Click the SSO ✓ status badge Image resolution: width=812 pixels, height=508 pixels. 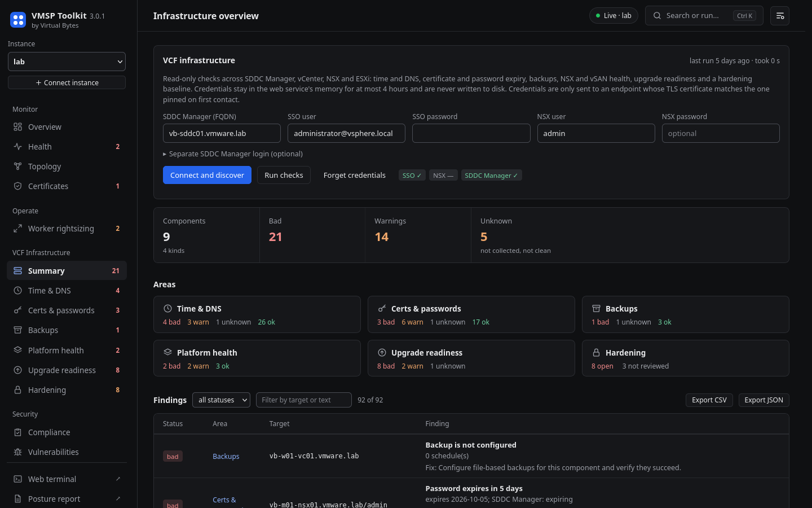[x=412, y=176]
